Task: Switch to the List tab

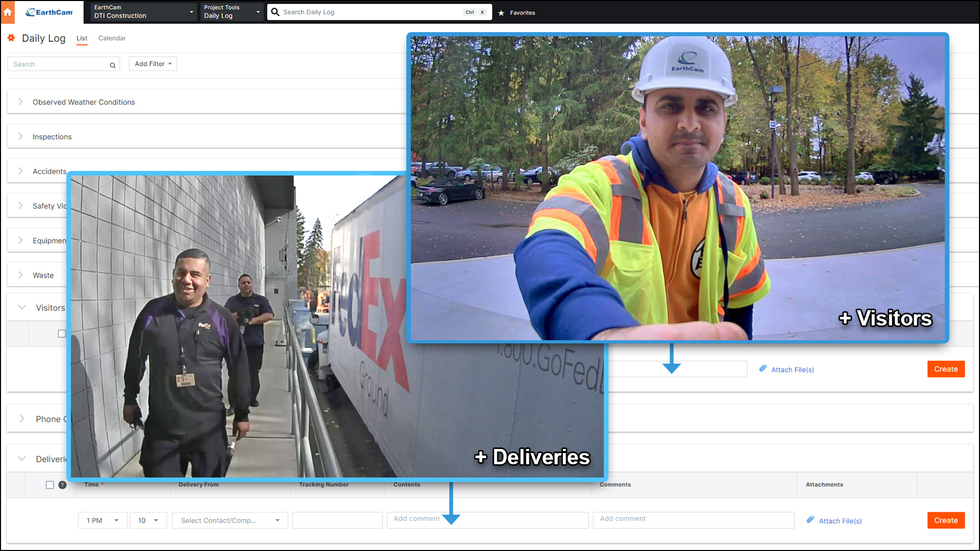Action: point(82,38)
